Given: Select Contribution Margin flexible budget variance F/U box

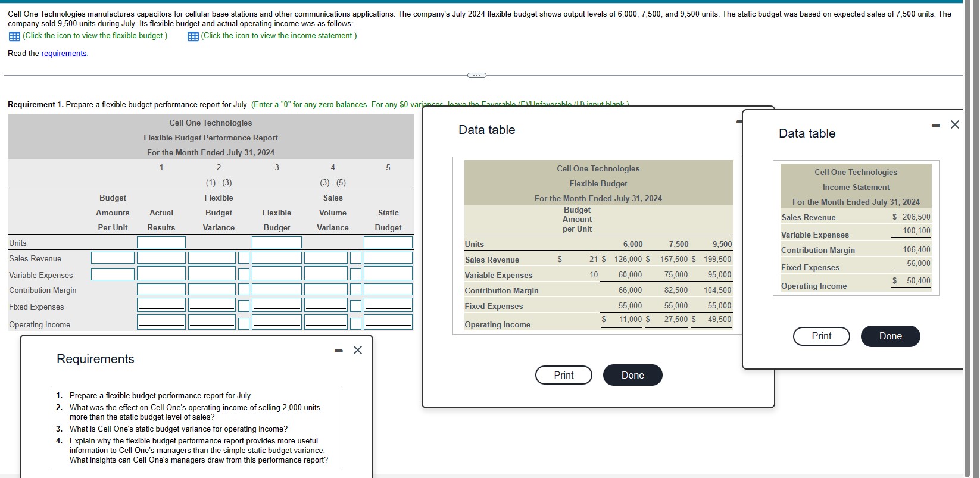Looking at the screenshot, I should coord(244,289).
